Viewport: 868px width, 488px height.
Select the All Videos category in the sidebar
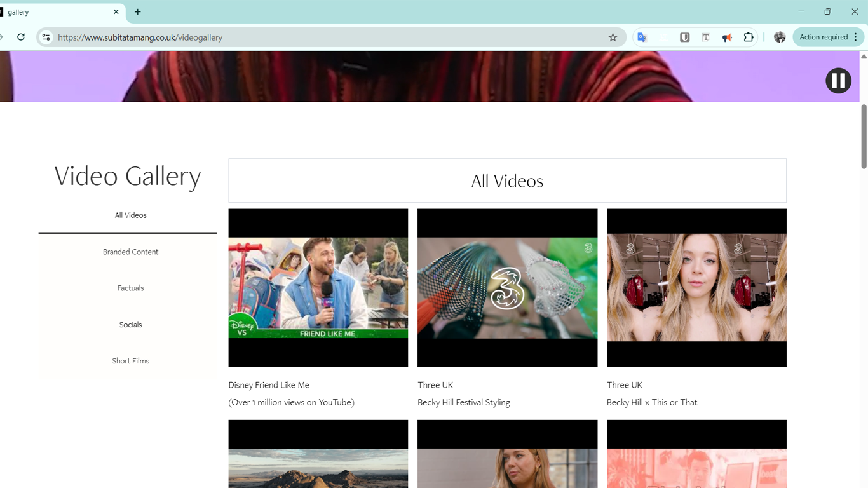130,215
